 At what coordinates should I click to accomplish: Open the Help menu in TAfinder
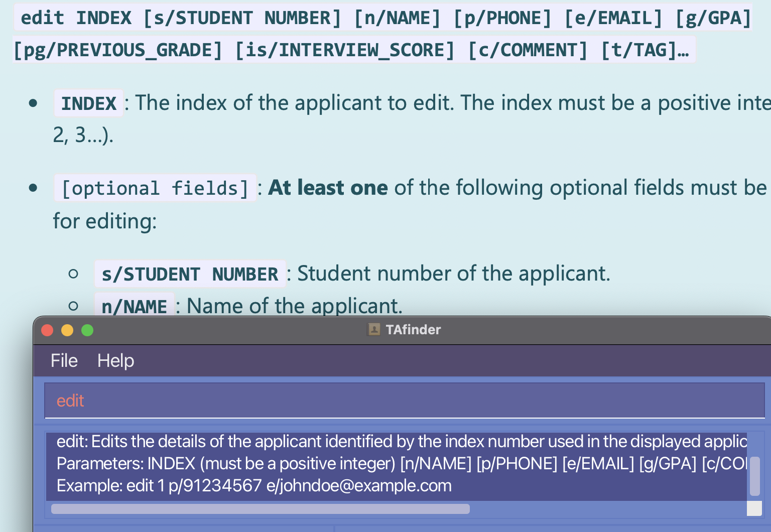[x=115, y=360]
